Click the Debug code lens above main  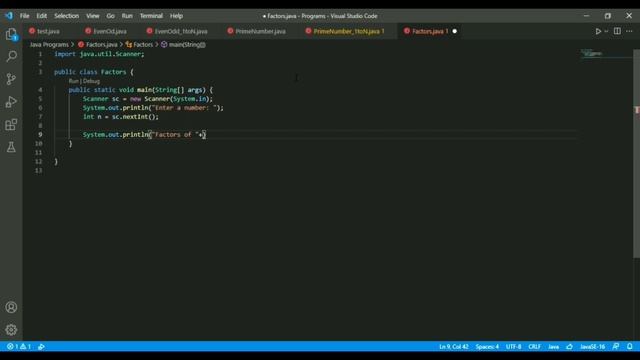(x=91, y=81)
